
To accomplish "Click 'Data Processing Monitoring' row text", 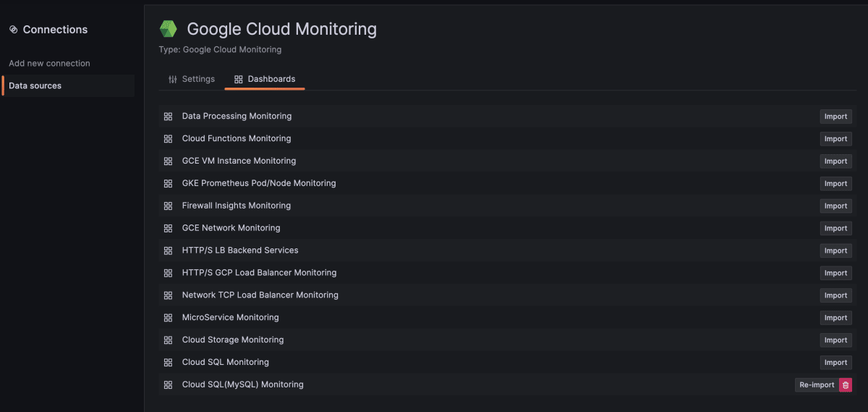I will tap(237, 116).
